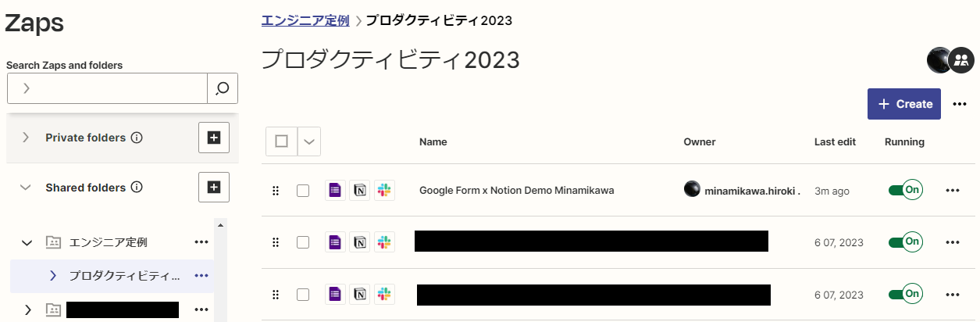980x322 pixels.
Task: Click the Slack icon in the first Zap row
Action: pyautogui.click(x=384, y=191)
